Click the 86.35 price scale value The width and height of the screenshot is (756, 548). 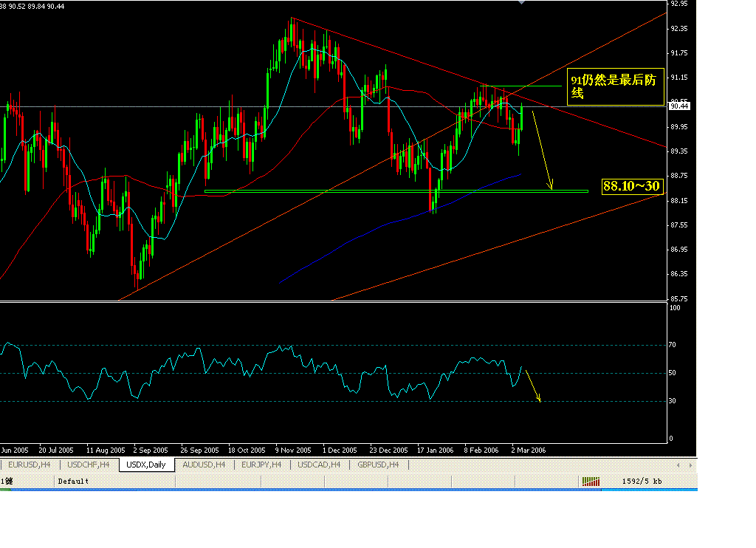[679, 273]
